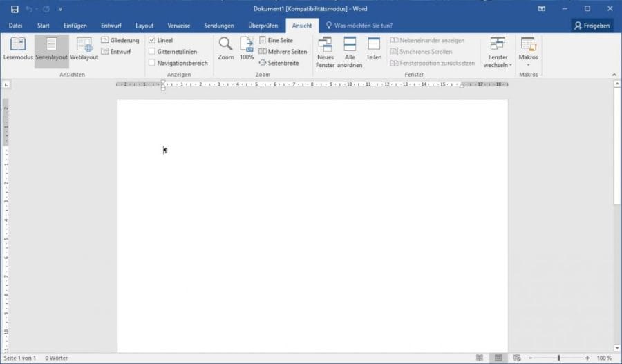
Task: Click Fensterposition zurücksetzen
Action: pyautogui.click(x=433, y=63)
